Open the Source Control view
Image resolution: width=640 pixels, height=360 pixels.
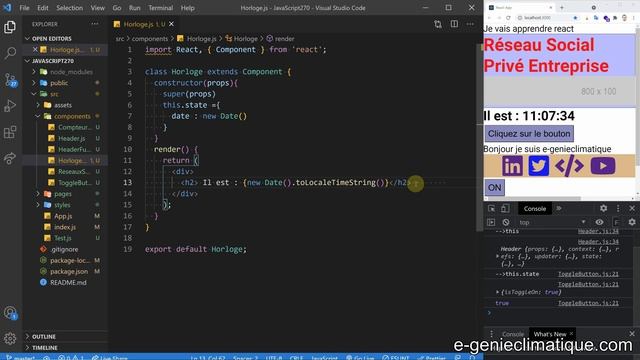[10, 80]
